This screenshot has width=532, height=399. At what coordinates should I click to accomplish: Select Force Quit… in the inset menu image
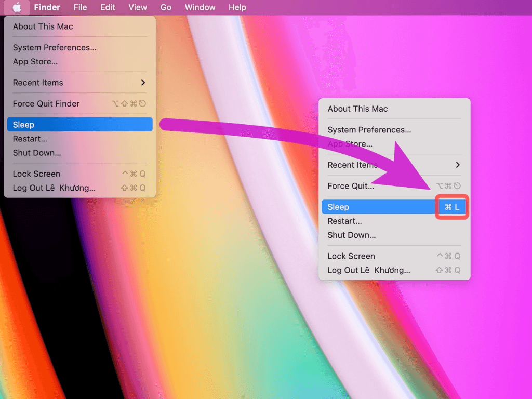[x=351, y=186]
